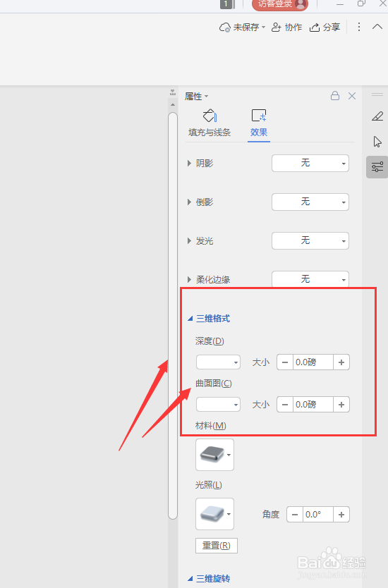Close the 属性 properties panel
This screenshot has width=388, height=588.
[352, 96]
